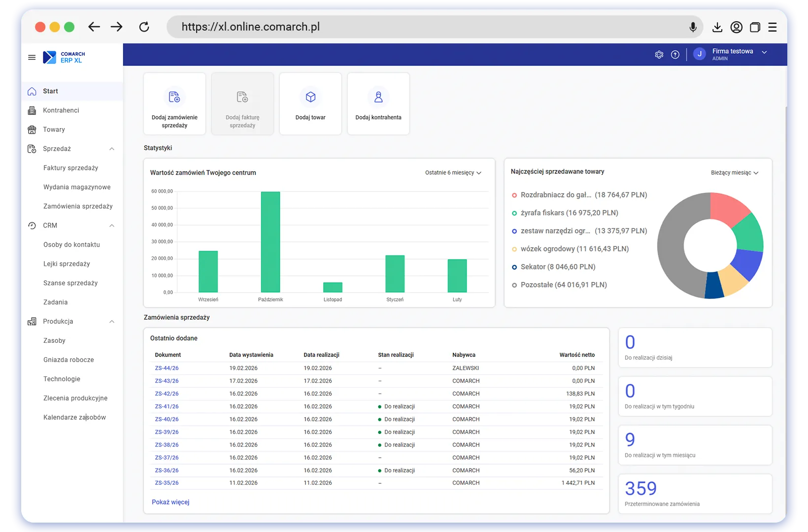This screenshot has height=532, width=808.
Task: Click the Dodaj zamówienie sprzedaży tile icon
Action: pyautogui.click(x=174, y=97)
